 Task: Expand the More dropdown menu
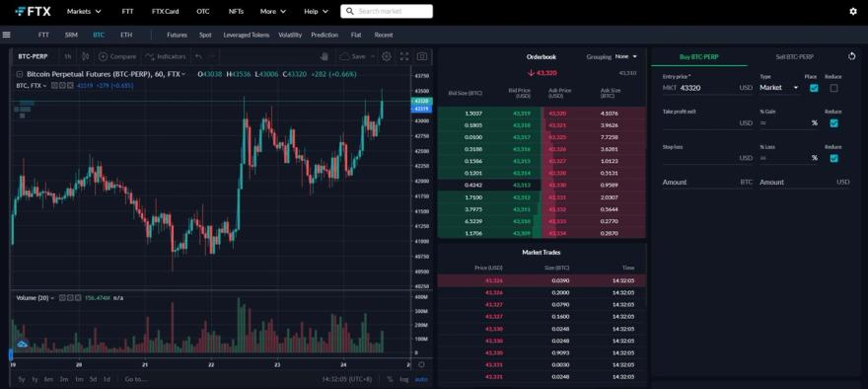tap(273, 11)
